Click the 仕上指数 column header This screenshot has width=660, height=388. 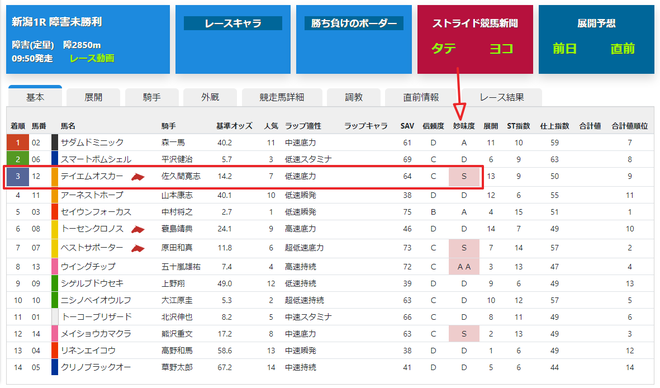555,126
